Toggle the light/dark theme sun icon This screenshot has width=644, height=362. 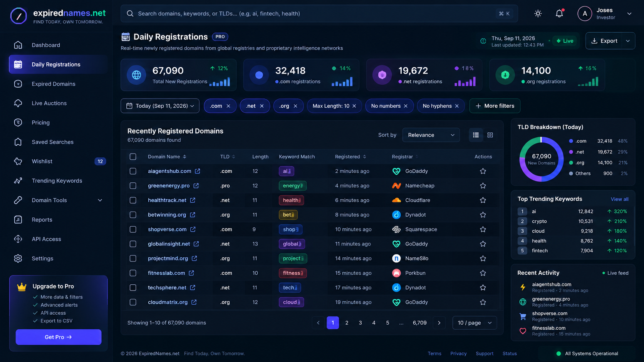(x=538, y=13)
